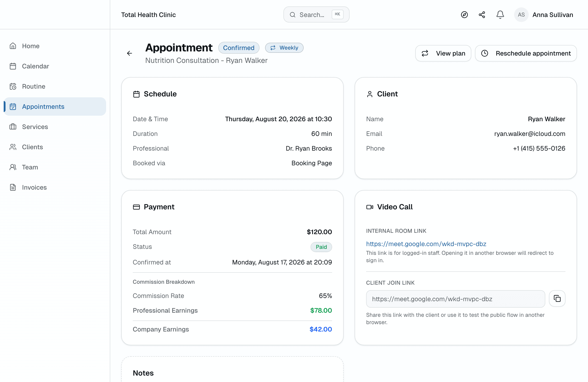The image size is (588, 382).
Task: Click the 65% commission rate value
Action: coord(325,296)
